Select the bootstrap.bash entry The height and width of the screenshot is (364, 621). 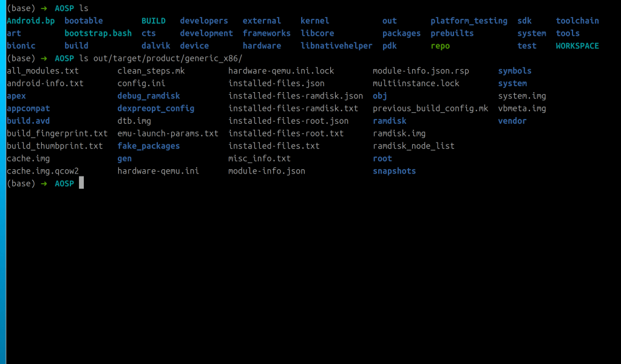tap(98, 33)
